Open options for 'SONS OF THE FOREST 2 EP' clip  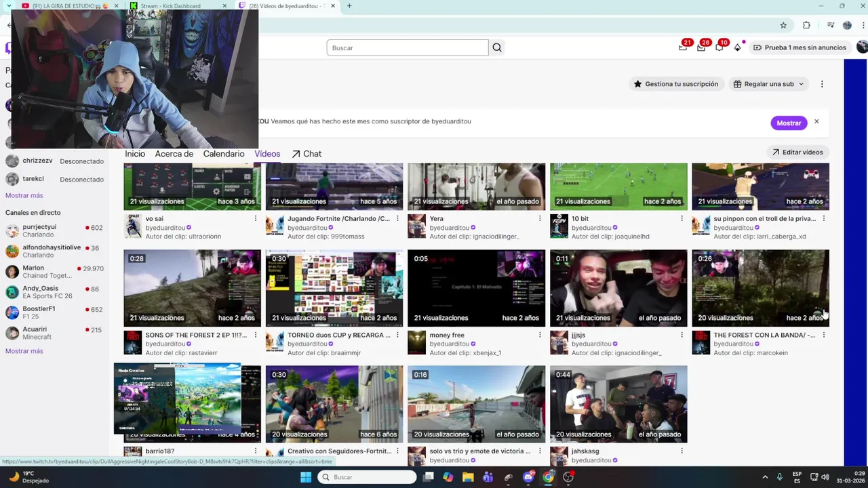[x=256, y=335]
